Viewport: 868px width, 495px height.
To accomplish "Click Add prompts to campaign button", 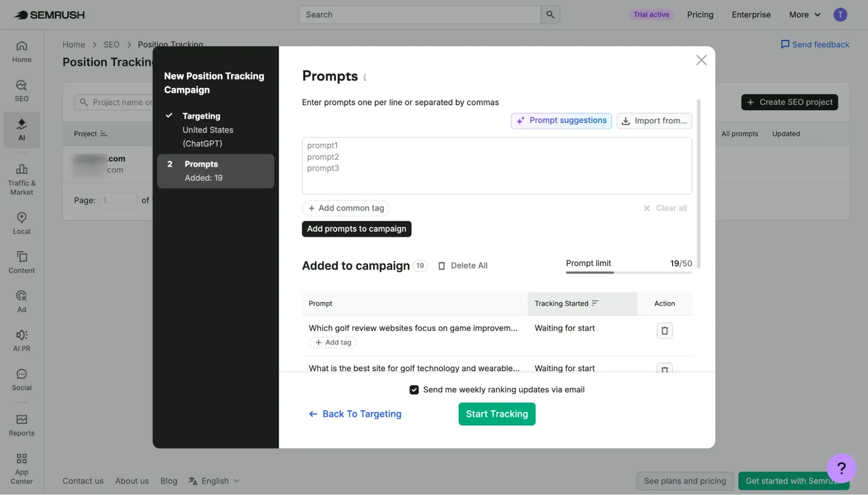I will click(x=356, y=229).
